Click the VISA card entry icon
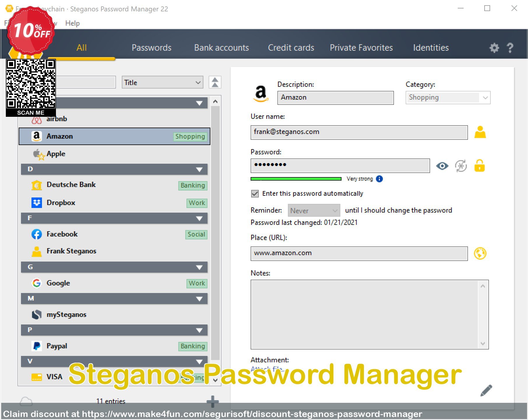The height and width of the screenshot is (420, 528). click(x=36, y=377)
